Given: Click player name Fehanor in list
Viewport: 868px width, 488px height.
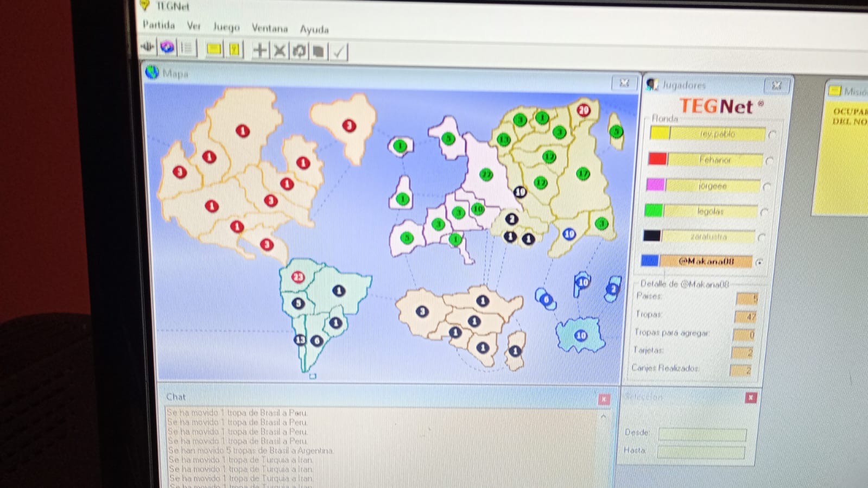Looking at the screenshot, I should click(x=715, y=160).
